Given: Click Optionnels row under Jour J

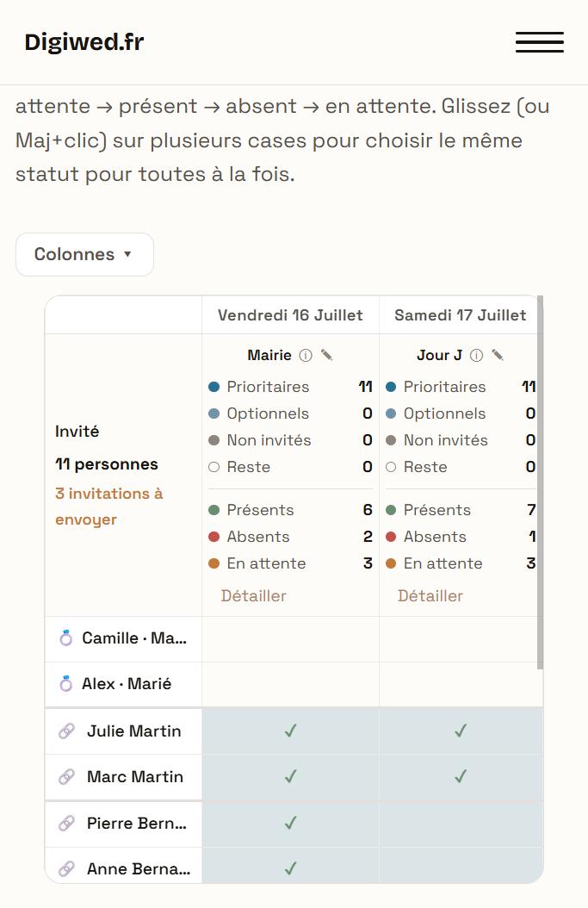Looking at the screenshot, I should 461,414.
